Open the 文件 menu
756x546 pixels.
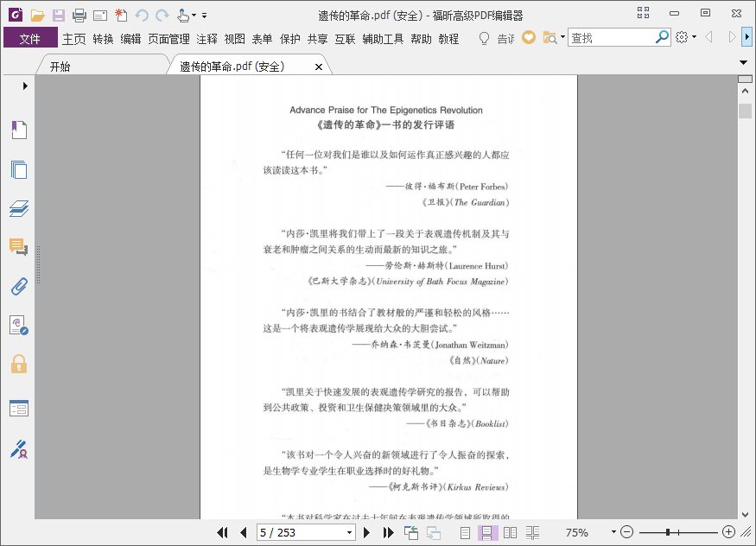(x=30, y=39)
